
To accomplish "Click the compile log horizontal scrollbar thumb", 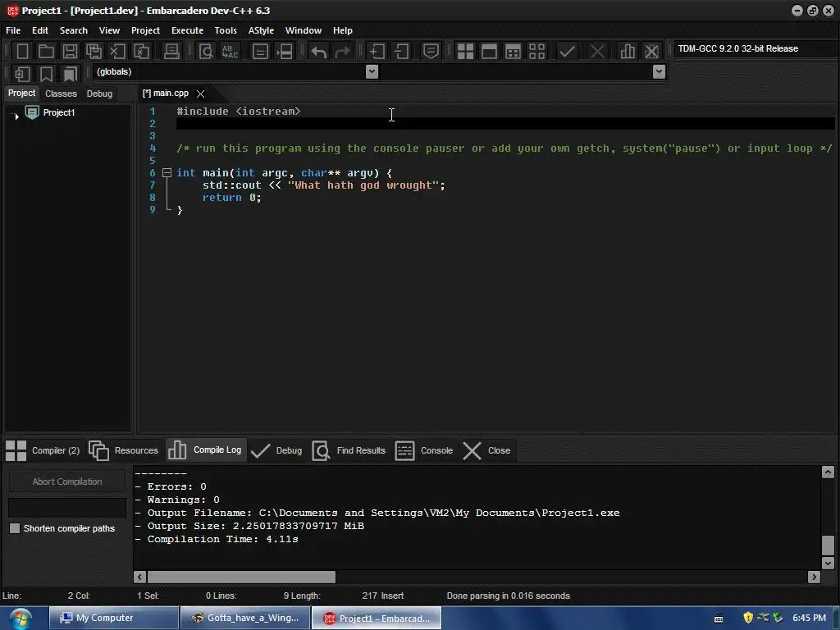I will click(242, 577).
